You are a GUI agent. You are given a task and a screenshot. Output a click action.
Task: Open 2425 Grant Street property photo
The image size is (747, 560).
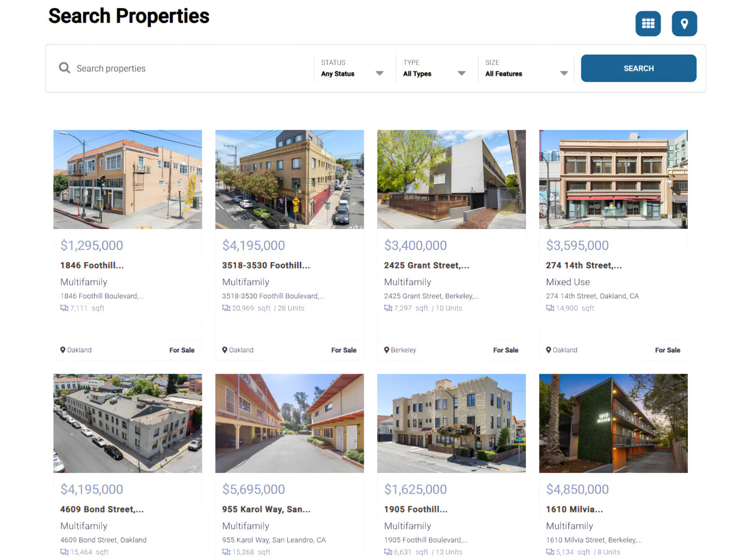pos(451,179)
